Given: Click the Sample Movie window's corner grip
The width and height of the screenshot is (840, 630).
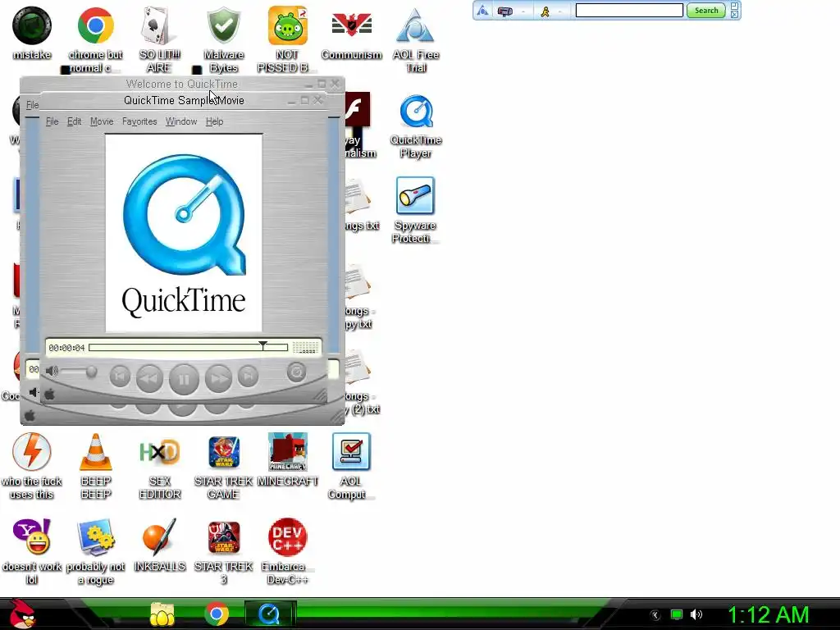Looking at the screenshot, I should click(321, 395).
